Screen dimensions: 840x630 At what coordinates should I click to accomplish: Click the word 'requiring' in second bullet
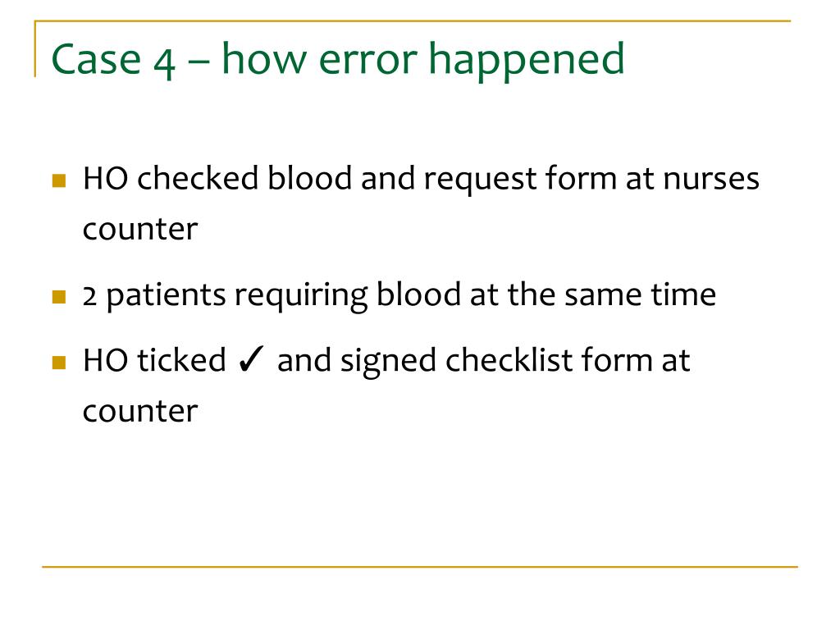(301, 297)
